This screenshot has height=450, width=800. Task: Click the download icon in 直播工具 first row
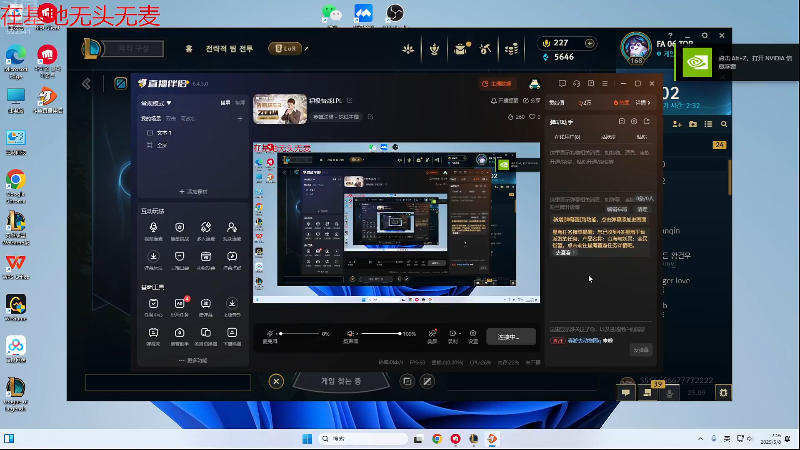tap(232, 304)
